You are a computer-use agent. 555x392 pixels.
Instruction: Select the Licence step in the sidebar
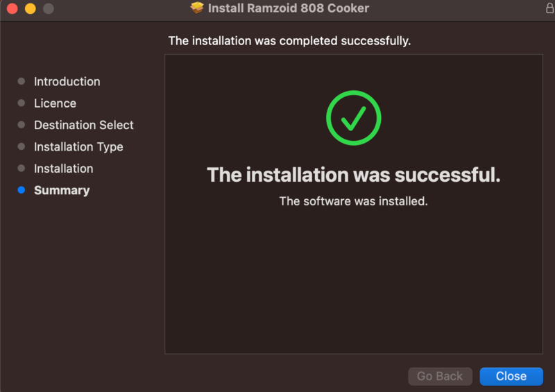(x=55, y=103)
